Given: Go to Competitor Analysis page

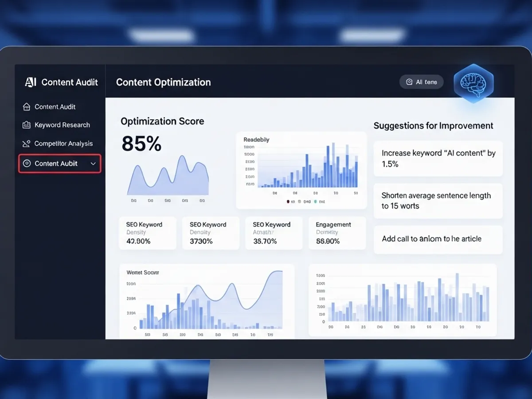Looking at the screenshot, I should (63, 144).
